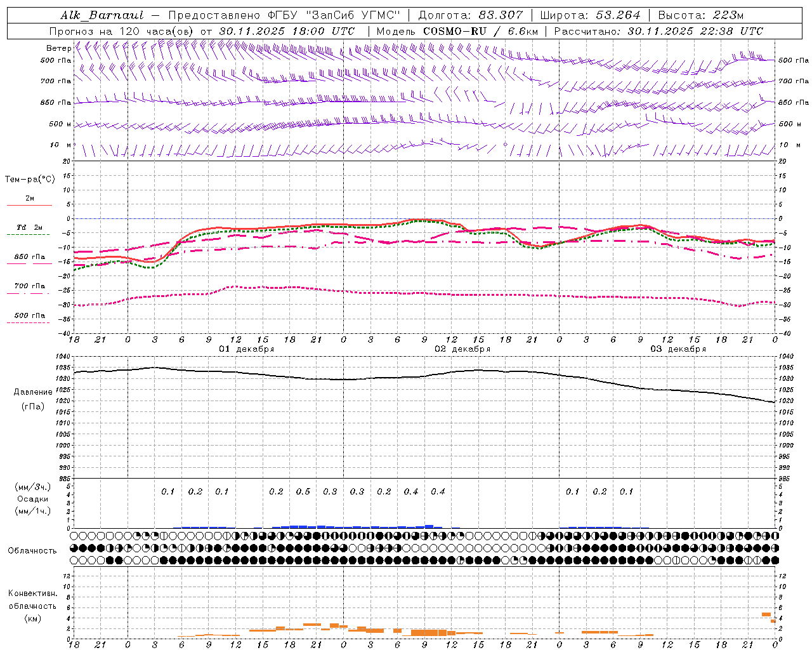Click the "Долгота: 83.307" header field
Screen dimensions: 812x650
click(x=471, y=15)
